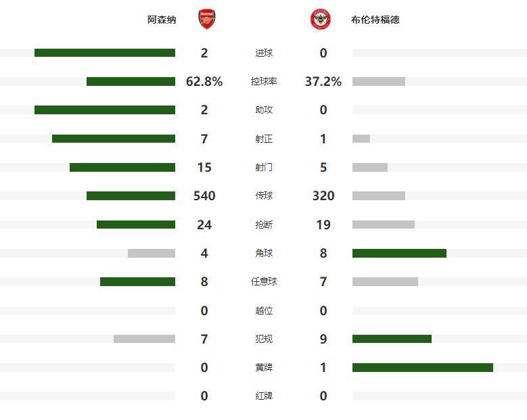Click Brentford's green corner kicks bar
This screenshot has width=527, height=420.
[399, 253]
